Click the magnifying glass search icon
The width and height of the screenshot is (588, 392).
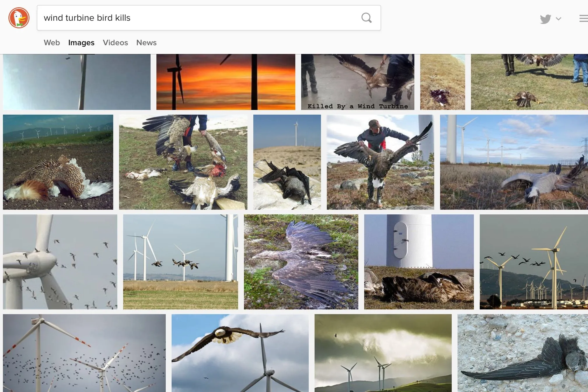(x=366, y=18)
